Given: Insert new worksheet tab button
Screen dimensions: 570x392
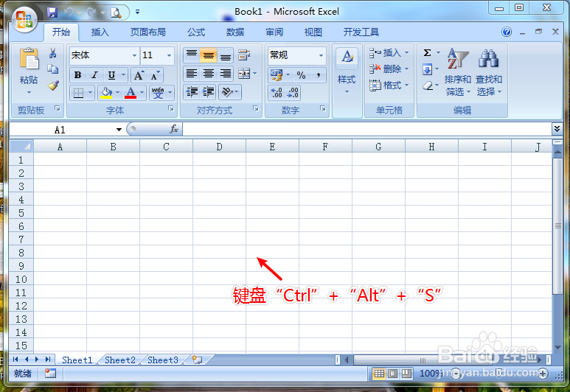Looking at the screenshot, I should 197,360.
